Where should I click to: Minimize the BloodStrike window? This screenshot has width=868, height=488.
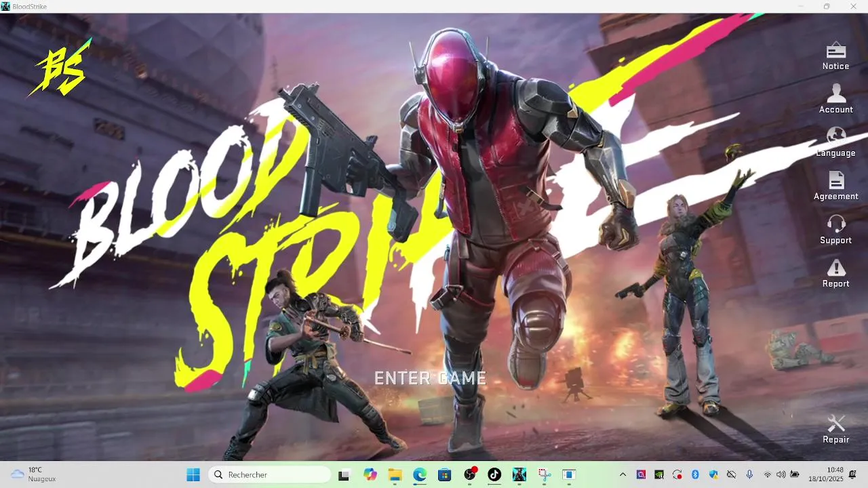point(800,6)
